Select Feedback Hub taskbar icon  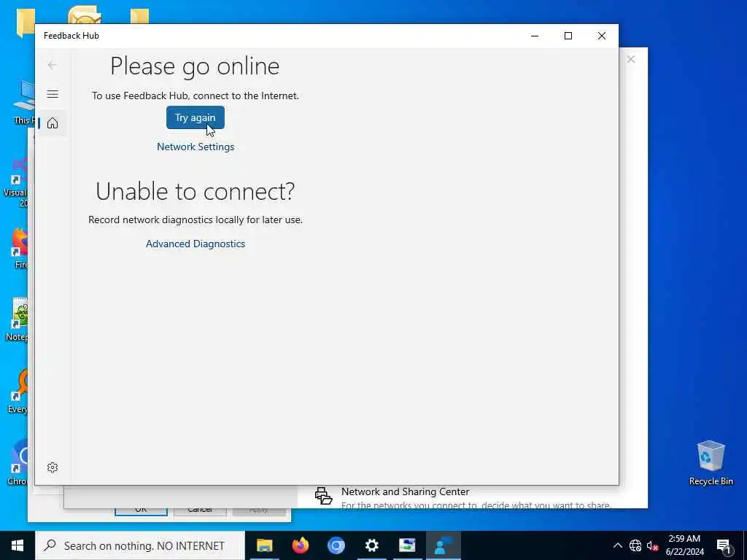[x=443, y=545]
